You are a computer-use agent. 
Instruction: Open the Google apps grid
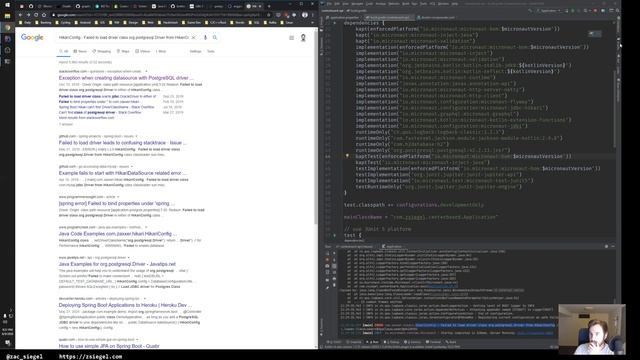click(291, 38)
